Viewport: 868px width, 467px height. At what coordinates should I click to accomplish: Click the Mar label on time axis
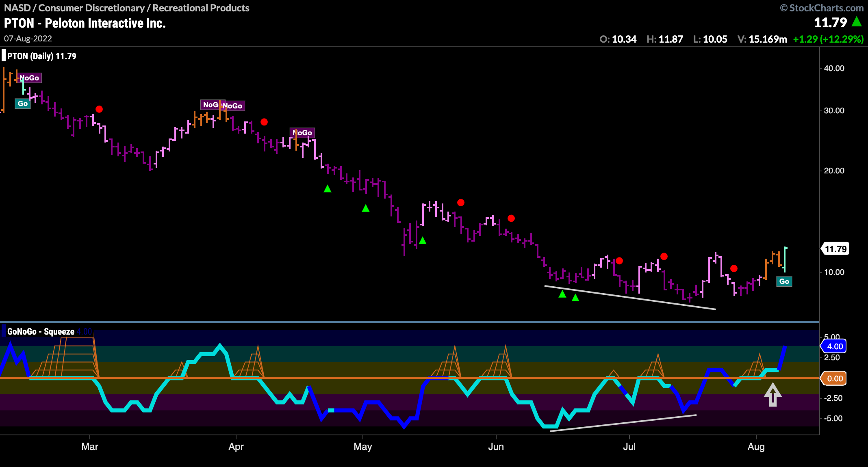coord(90,447)
